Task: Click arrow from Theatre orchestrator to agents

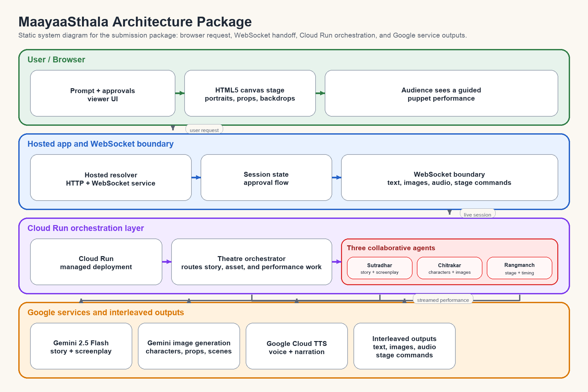Action: (x=336, y=262)
